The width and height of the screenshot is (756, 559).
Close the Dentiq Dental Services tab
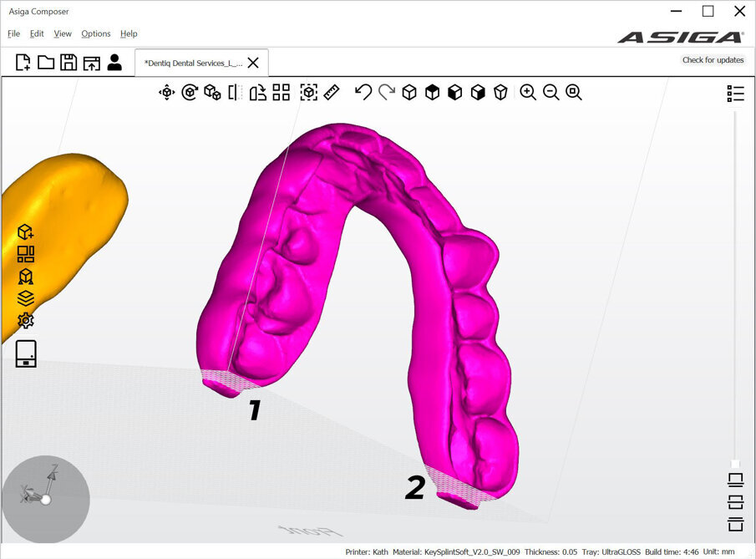[253, 63]
